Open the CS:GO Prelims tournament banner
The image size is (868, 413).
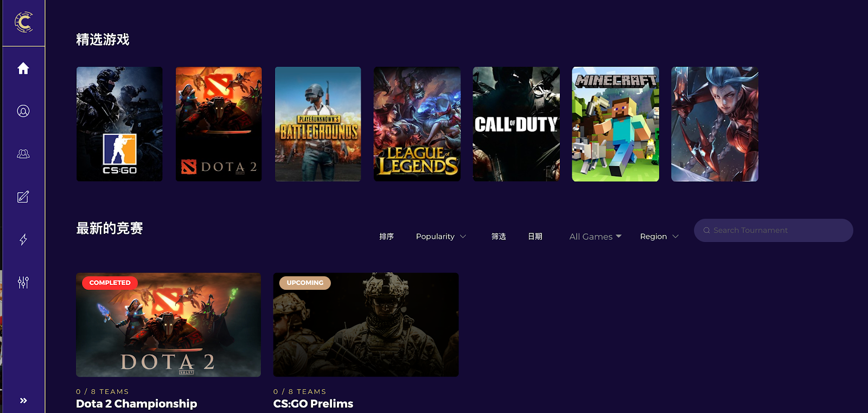(366, 325)
